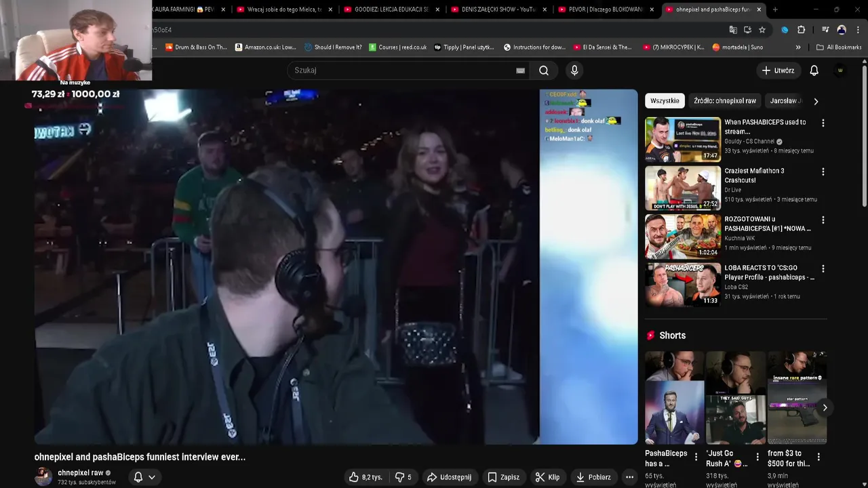Open options for Just Go Rush A short
Screen dimensions: 868x488
pos(757,457)
